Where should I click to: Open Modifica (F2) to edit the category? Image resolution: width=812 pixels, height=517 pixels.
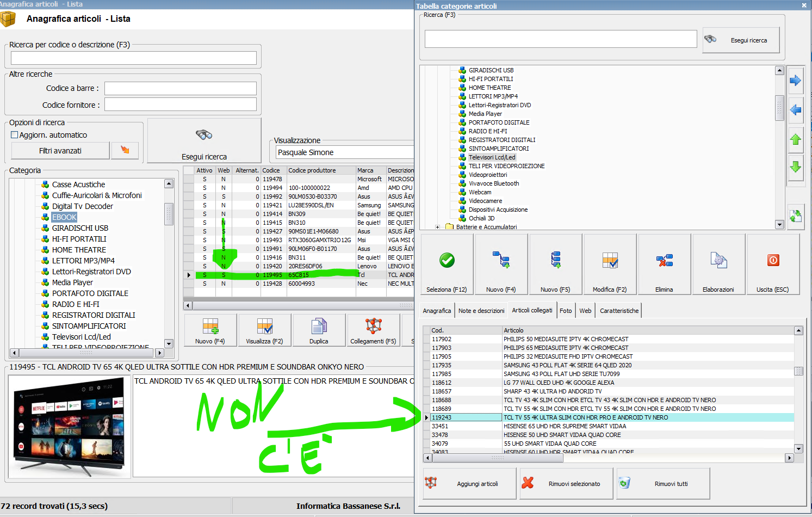pyautogui.click(x=610, y=264)
